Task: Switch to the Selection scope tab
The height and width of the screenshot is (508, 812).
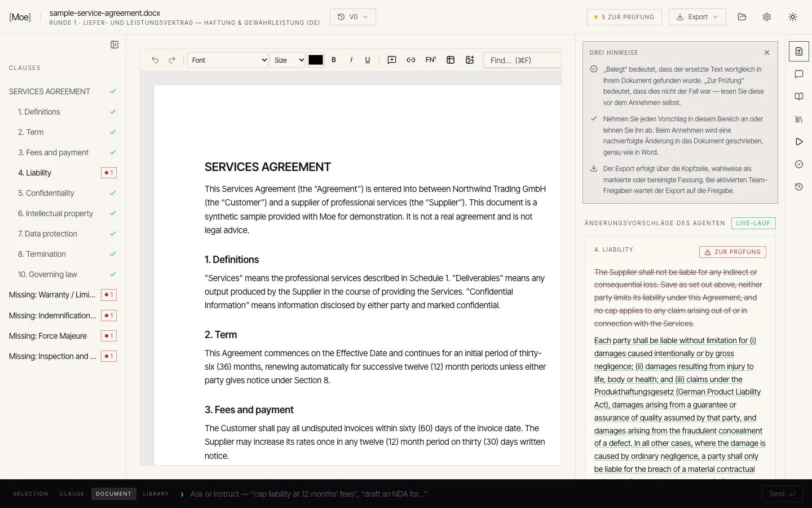Action: click(x=31, y=494)
